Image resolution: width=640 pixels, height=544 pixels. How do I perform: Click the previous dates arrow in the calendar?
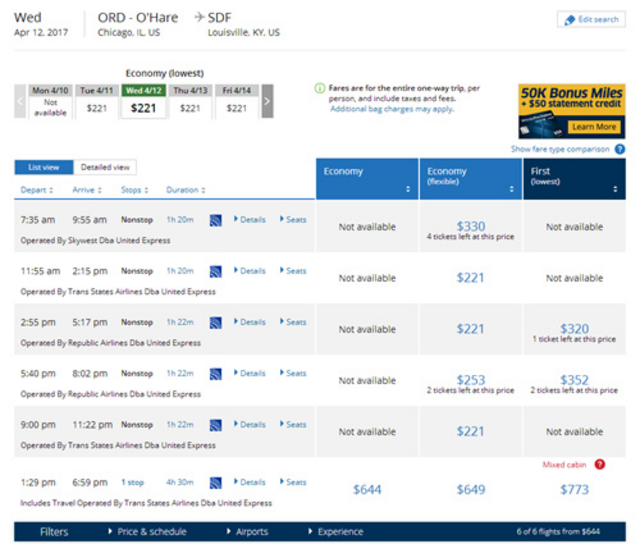coord(20,101)
